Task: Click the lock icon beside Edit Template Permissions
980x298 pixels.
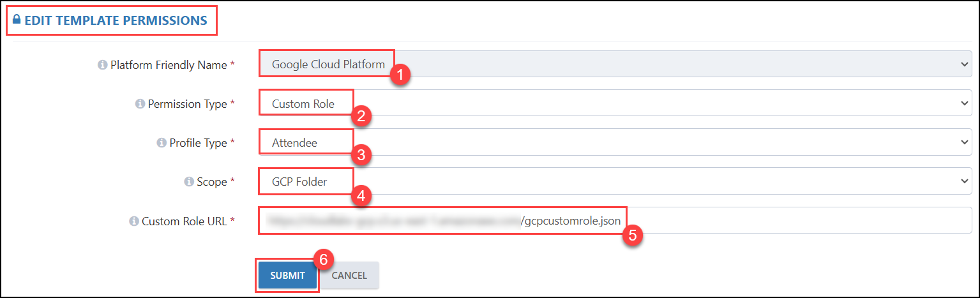Action: coord(17,20)
